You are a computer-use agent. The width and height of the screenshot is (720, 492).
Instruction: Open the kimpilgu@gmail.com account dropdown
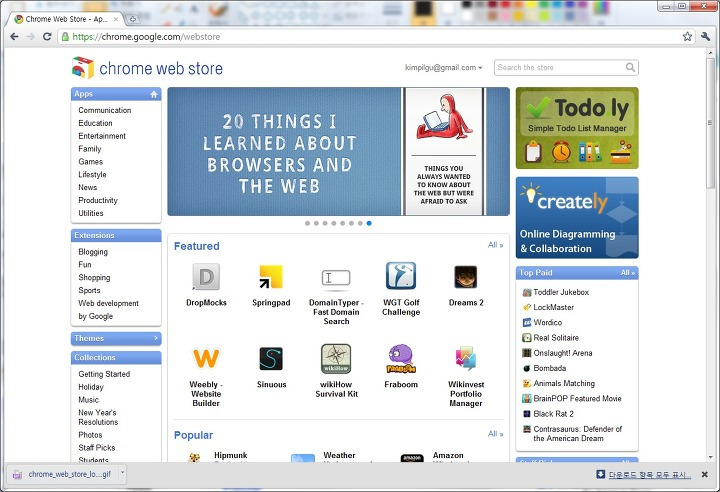click(444, 68)
